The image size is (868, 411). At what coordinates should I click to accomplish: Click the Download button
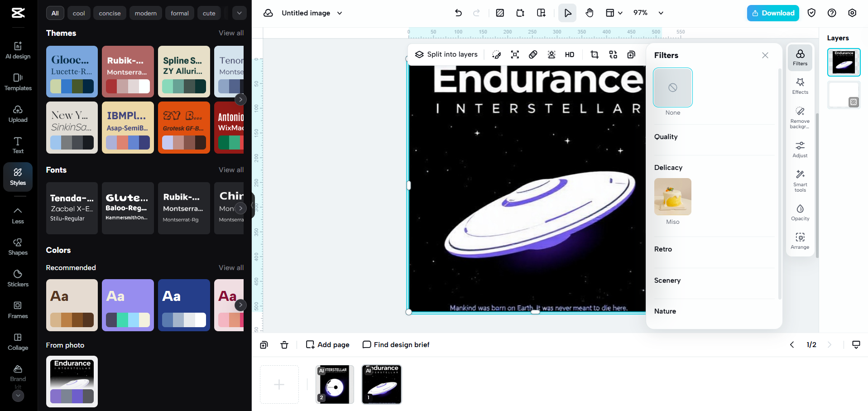[772, 13]
